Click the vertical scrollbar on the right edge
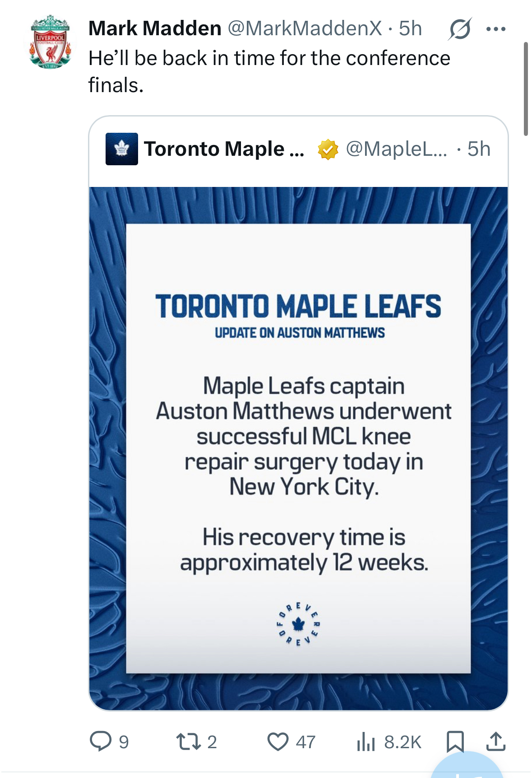532x778 pixels. (x=526, y=89)
